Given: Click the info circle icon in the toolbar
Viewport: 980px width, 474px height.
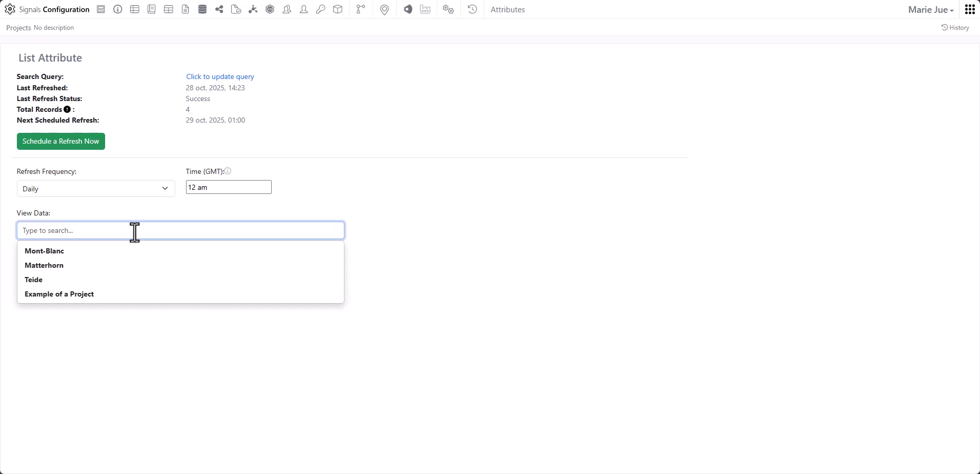Looking at the screenshot, I should click(x=117, y=9).
